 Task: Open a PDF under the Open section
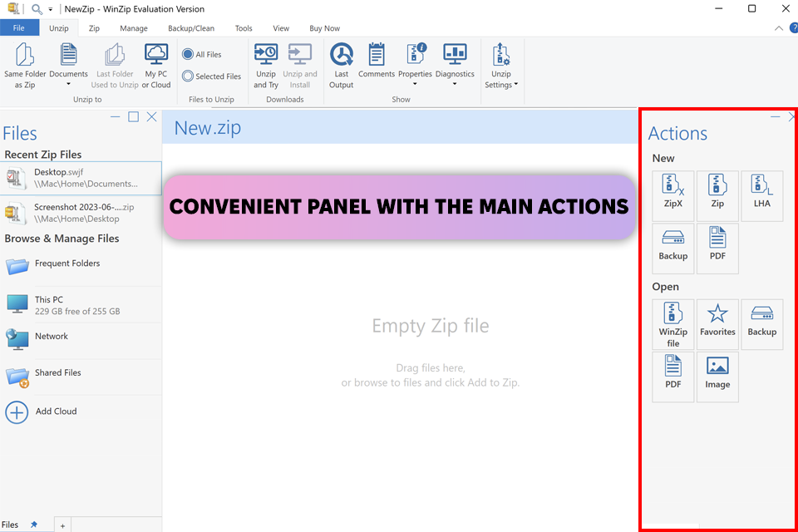672,377
